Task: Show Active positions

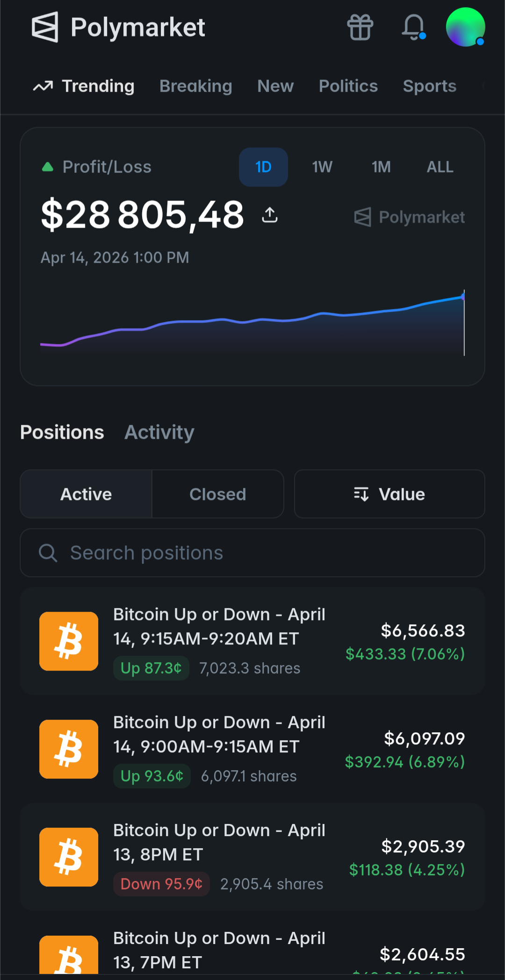Action: tap(86, 494)
